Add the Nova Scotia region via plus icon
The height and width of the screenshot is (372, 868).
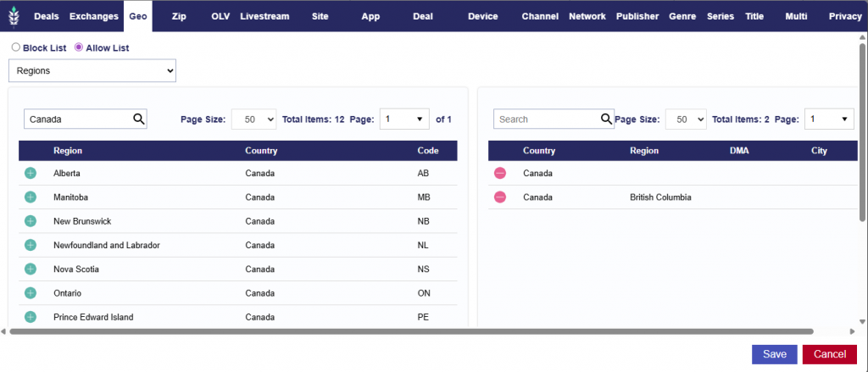click(x=31, y=269)
